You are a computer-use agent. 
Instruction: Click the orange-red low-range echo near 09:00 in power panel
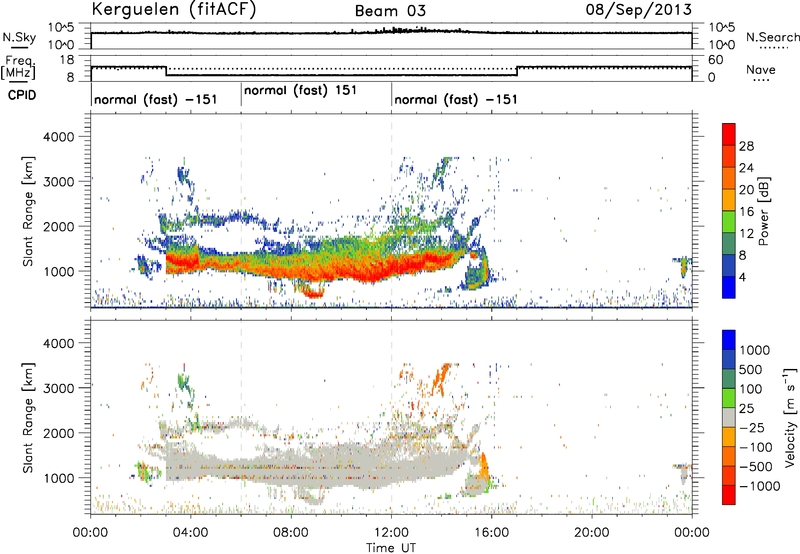[312, 292]
